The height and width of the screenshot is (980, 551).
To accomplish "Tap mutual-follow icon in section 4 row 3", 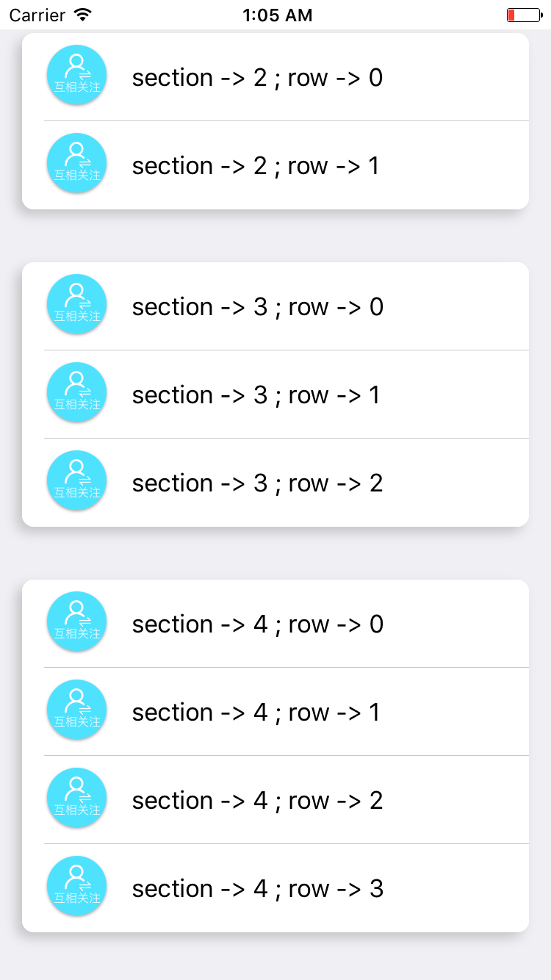I will [x=77, y=886].
